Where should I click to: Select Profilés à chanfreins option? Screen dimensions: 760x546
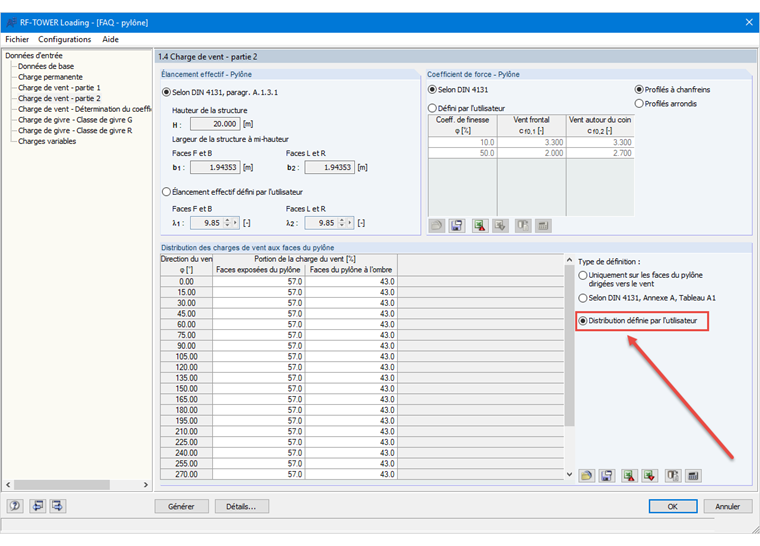639,90
